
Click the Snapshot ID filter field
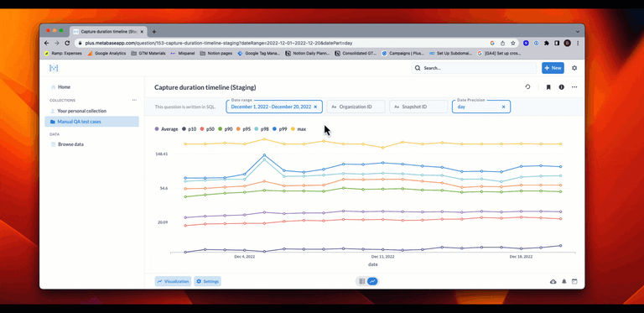point(418,107)
